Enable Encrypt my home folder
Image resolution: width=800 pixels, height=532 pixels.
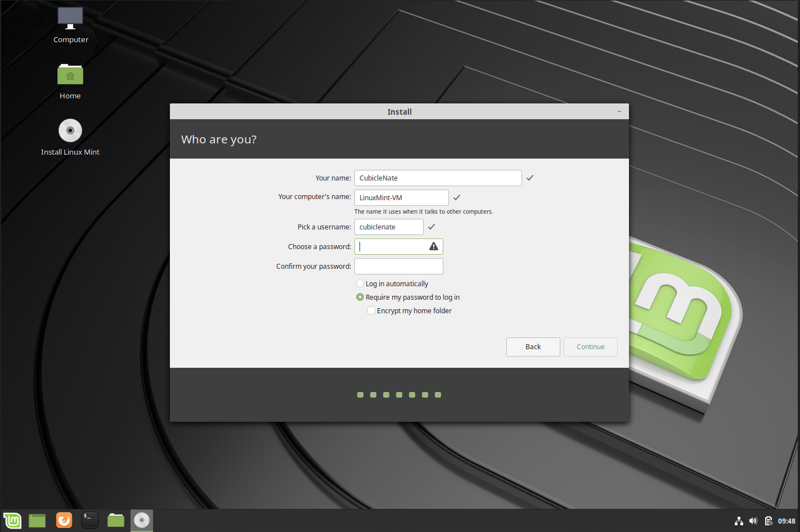371,310
